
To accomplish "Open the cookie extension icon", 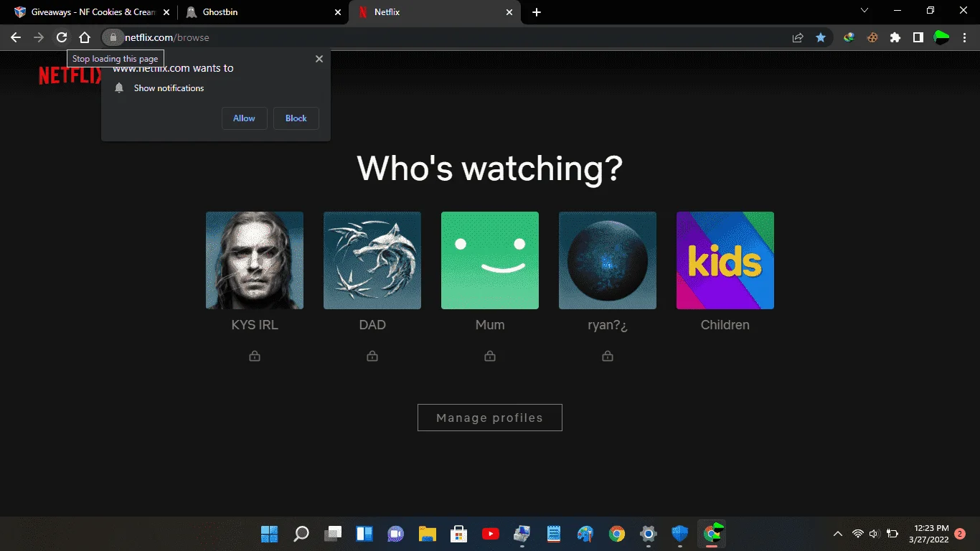I will (x=872, y=37).
